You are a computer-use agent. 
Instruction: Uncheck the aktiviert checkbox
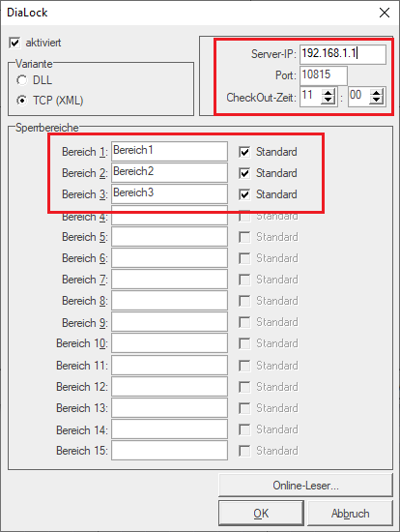[x=14, y=44]
